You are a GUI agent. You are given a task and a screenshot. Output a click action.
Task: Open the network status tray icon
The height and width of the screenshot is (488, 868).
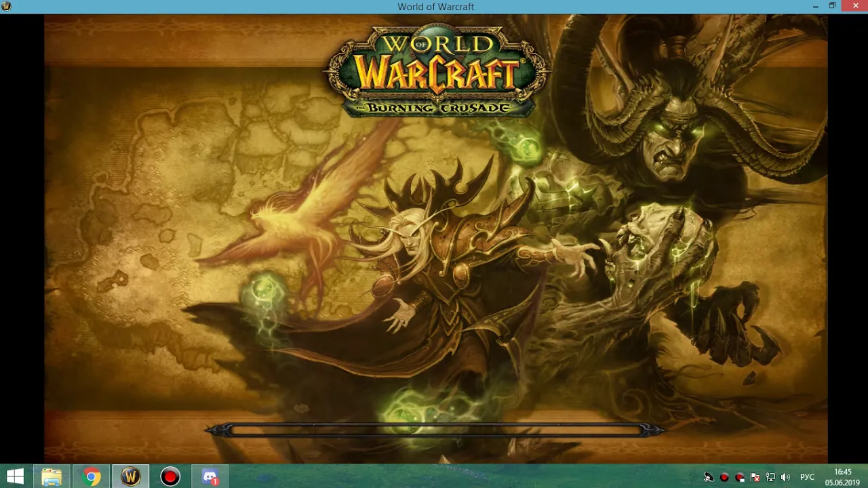770,477
